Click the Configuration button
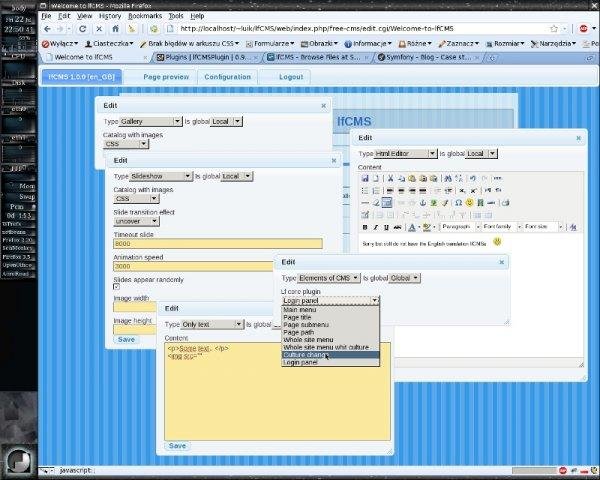The height and width of the screenshot is (480, 600). tap(227, 77)
